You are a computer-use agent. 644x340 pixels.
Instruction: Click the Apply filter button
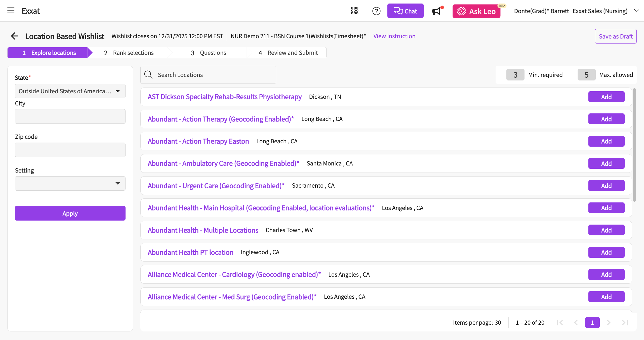coord(70,213)
